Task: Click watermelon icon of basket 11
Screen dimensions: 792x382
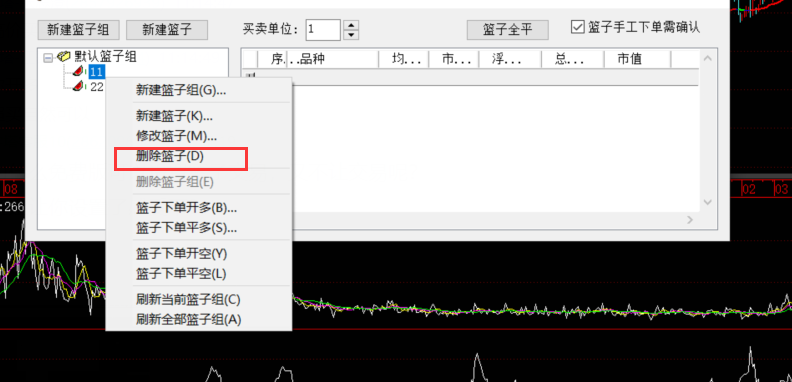Action: 77,71
